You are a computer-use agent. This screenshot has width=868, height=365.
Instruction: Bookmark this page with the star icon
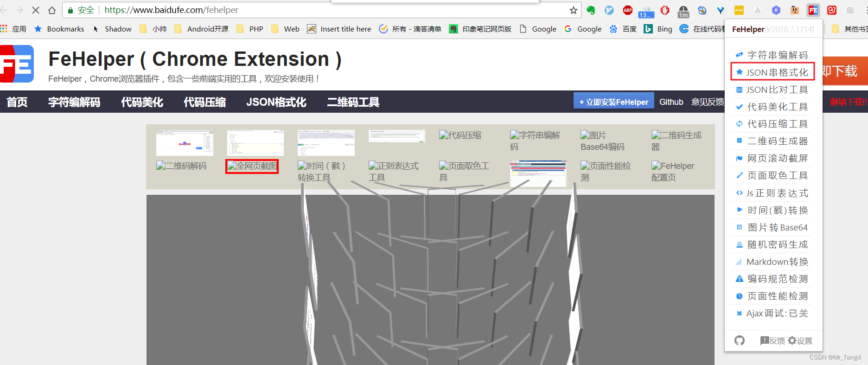pyautogui.click(x=574, y=10)
